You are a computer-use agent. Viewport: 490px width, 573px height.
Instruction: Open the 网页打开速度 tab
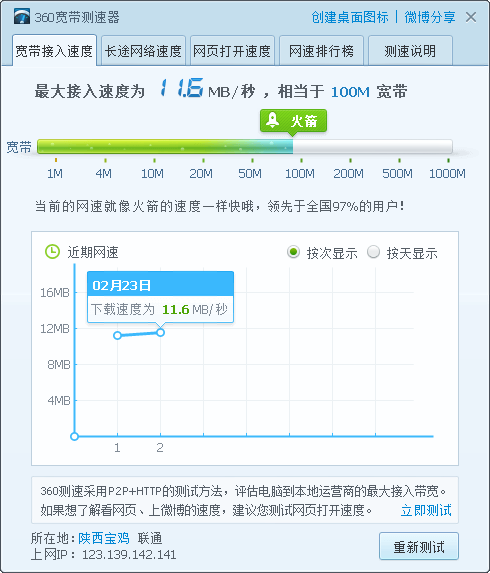(x=232, y=51)
